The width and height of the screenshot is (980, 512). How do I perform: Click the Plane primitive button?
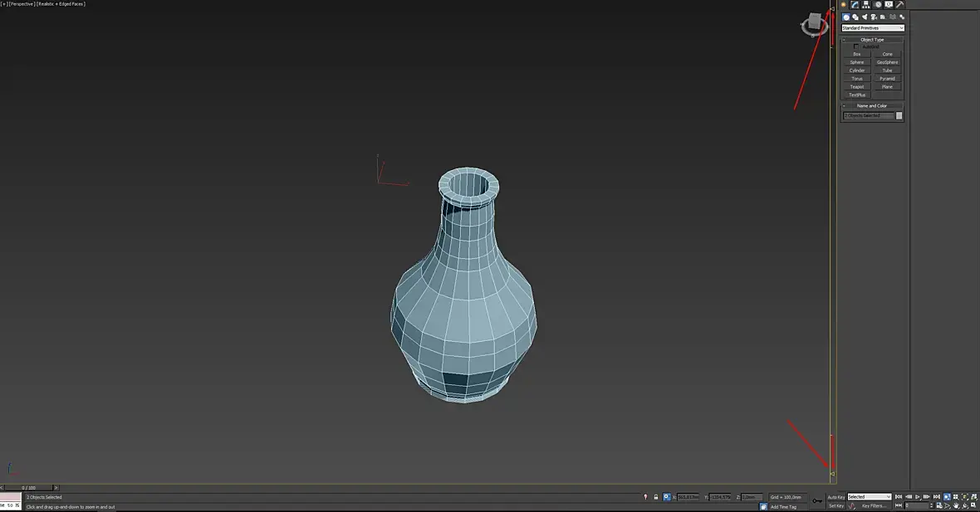click(888, 87)
